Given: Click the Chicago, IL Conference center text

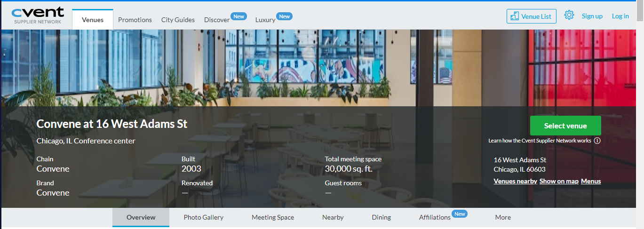Looking at the screenshot, I should [86, 141].
